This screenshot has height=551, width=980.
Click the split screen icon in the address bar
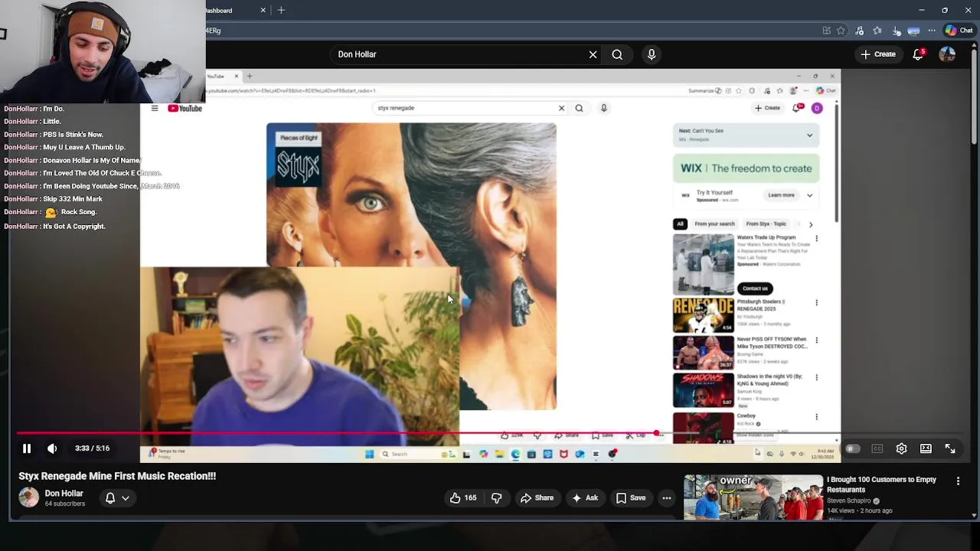[x=826, y=31]
